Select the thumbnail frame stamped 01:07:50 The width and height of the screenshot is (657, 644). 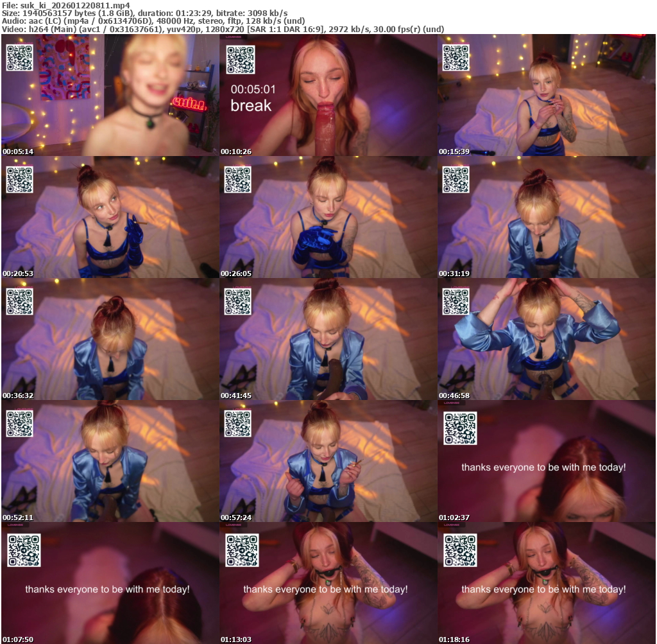point(110,583)
